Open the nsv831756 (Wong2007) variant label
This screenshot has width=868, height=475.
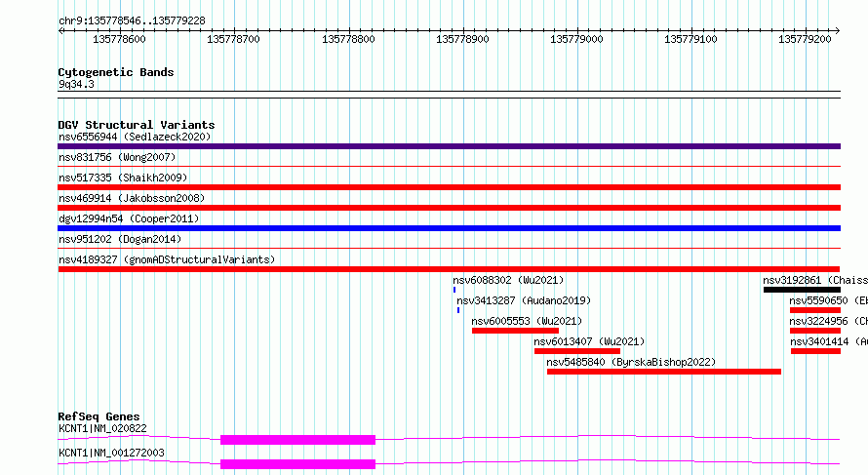[117, 157]
